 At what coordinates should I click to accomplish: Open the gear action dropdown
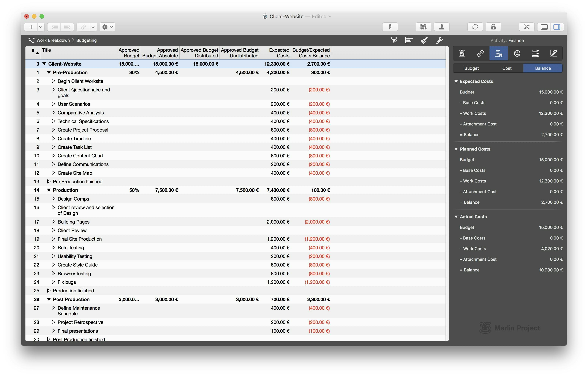click(x=107, y=27)
